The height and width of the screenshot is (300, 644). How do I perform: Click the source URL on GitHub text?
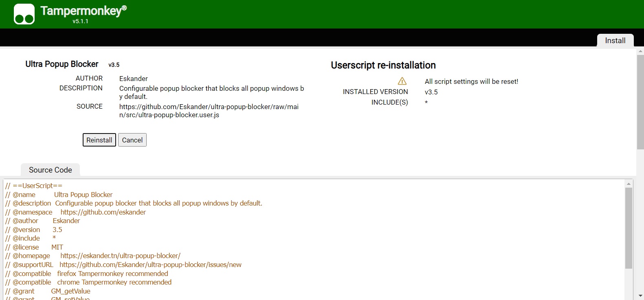pos(209,111)
